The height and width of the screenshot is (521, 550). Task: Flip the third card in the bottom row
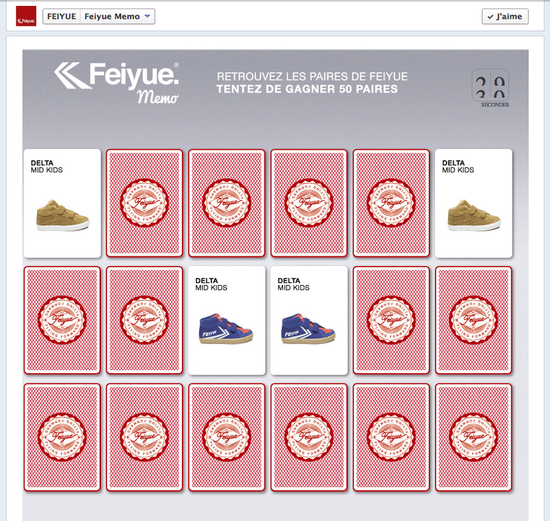click(227, 437)
